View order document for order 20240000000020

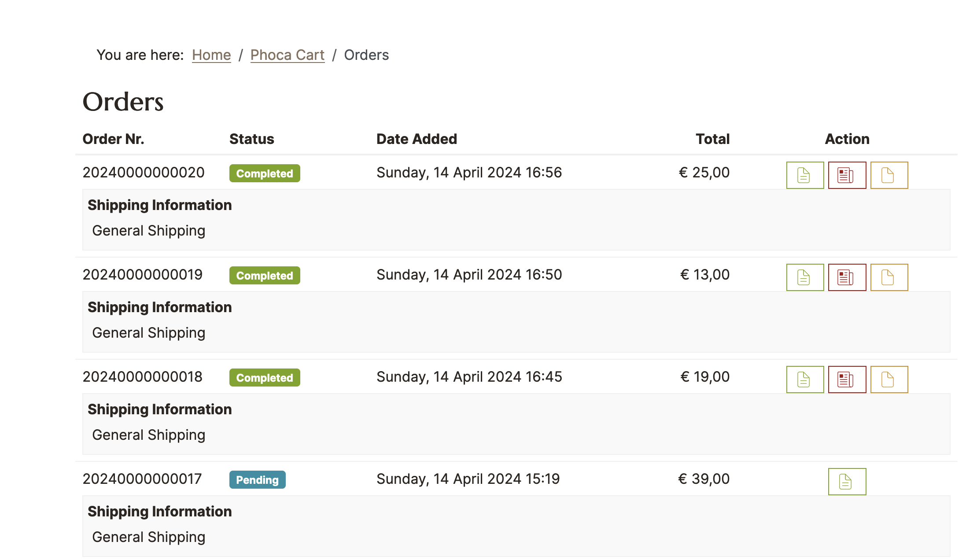pyautogui.click(x=804, y=175)
